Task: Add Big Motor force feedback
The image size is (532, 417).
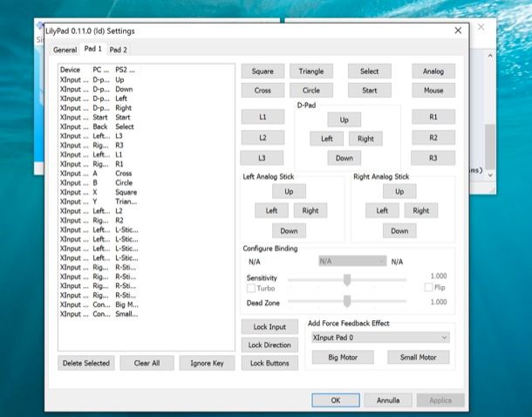Action: click(343, 358)
